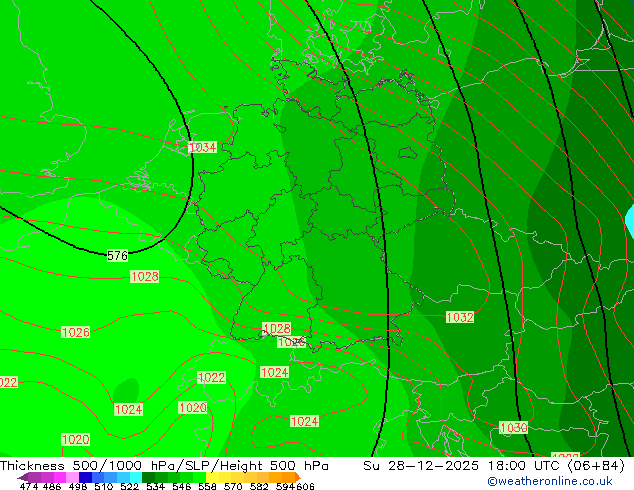The height and width of the screenshot is (490, 634).
Task: Click the legend value 594
Action: click(285, 486)
